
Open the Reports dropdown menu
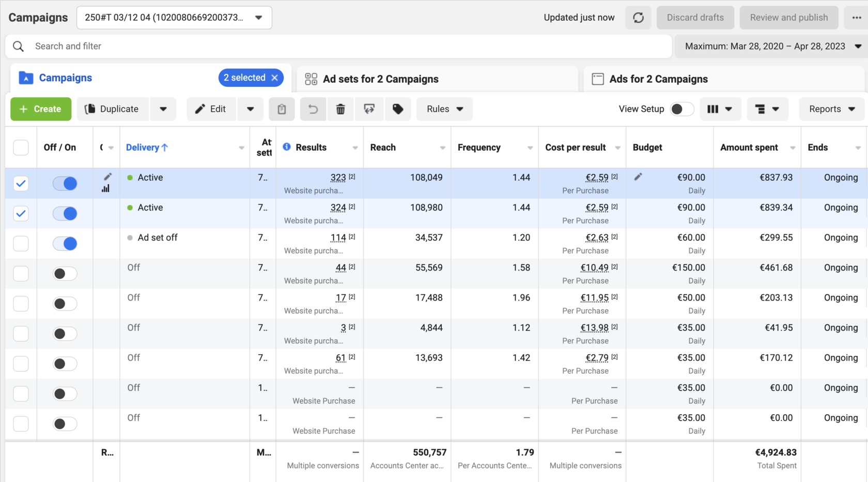[x=831, y=109]
